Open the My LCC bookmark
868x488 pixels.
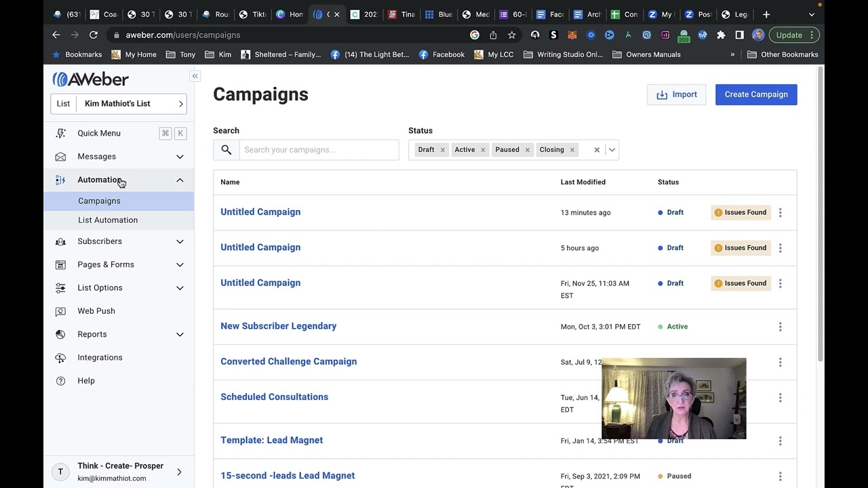tap(494, 54)
